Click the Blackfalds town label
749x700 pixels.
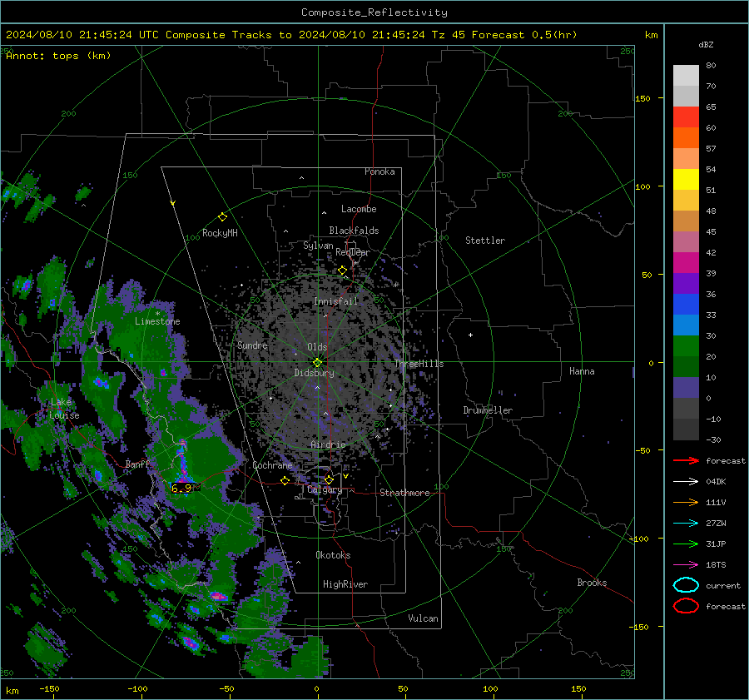[x=354, y=231]
